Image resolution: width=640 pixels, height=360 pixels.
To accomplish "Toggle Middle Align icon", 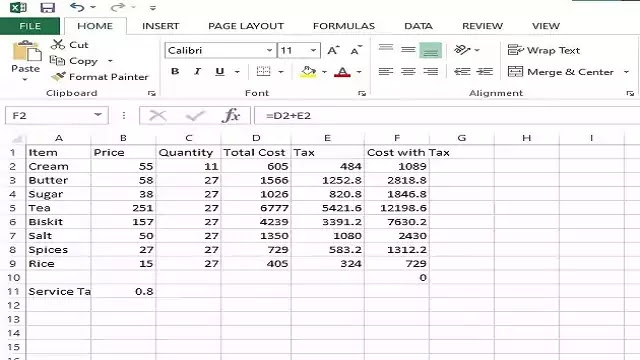I will pos(408,50).
